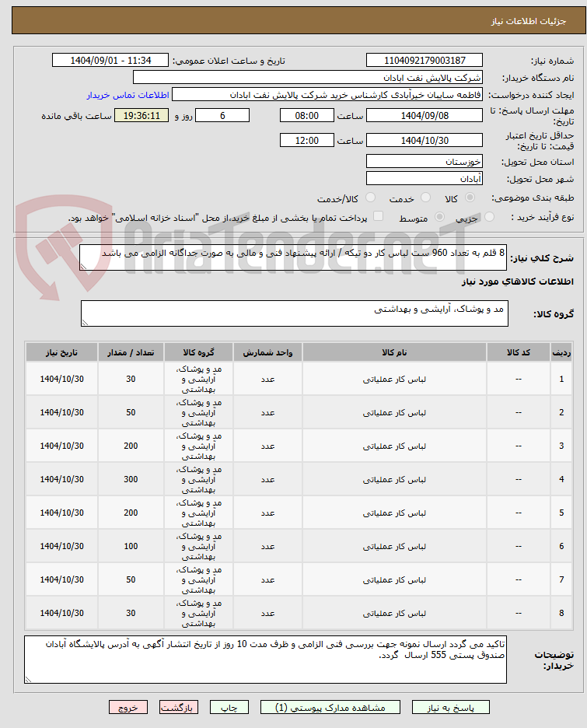The height and width of the screenshot is (728, 587).
Task: Click the پاسخ به نیاز button
Action: coord(450,707)
